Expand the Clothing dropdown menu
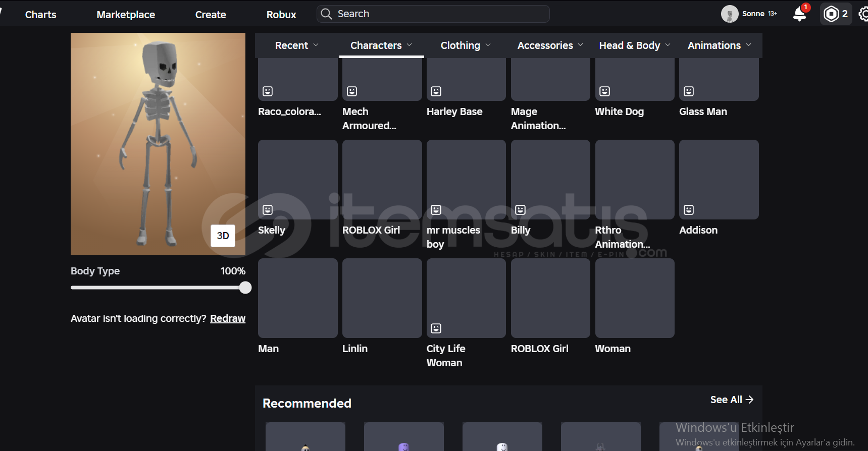The height and width of the screenshot is (451, 868). pos(465,45)
